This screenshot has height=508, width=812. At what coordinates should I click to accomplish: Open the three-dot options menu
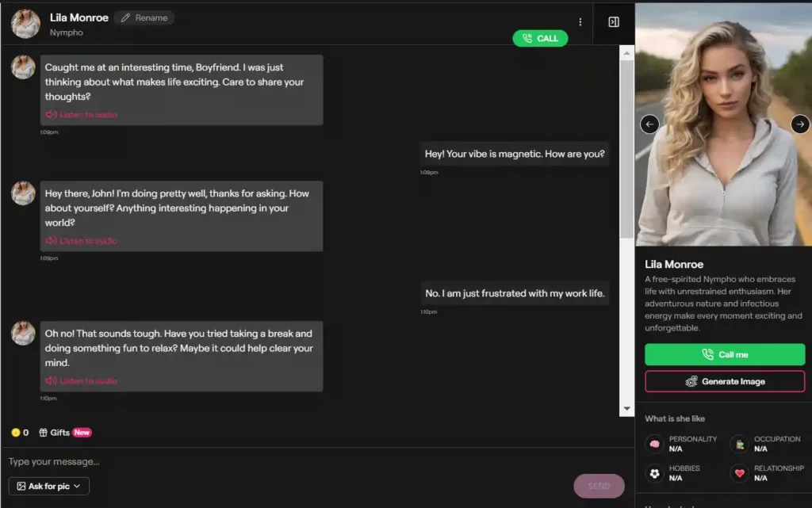(580, 21)
